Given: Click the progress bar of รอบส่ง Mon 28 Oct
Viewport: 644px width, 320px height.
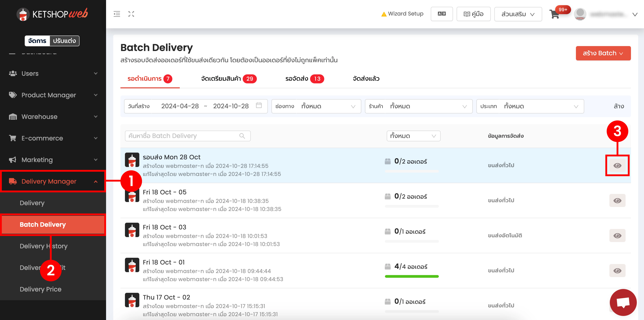Looking at the screenshot, I should coord(412,171).
